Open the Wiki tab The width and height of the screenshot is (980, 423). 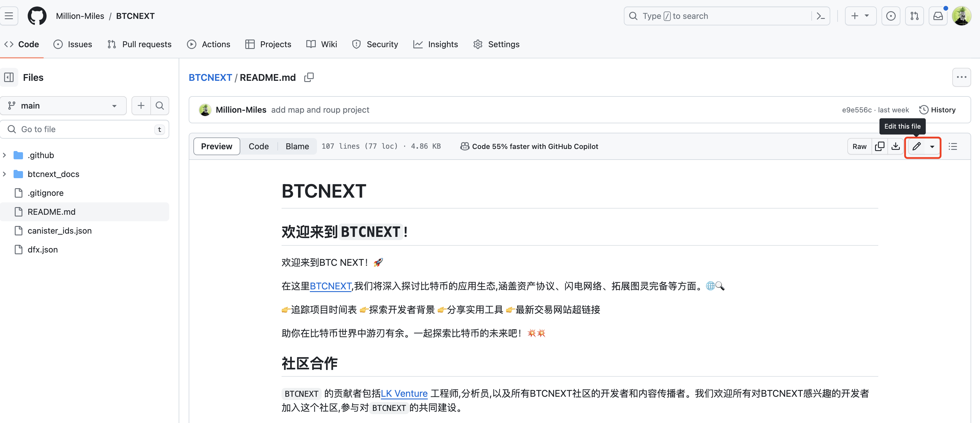(x=321, y=44)
